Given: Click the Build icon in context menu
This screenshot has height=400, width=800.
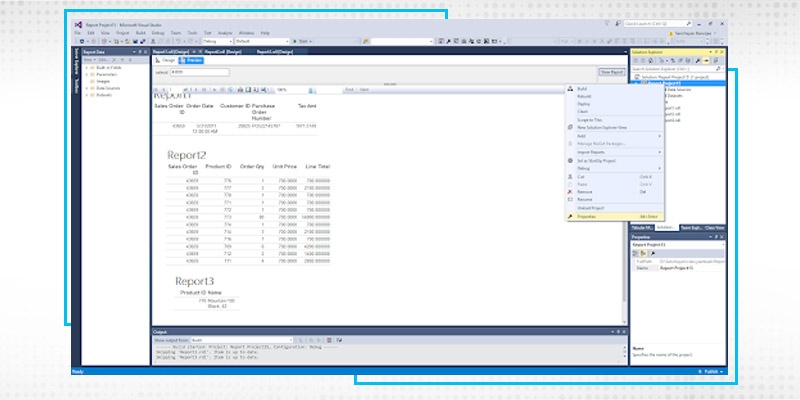Looking at the screenshot, I should [x=570, y=89].
